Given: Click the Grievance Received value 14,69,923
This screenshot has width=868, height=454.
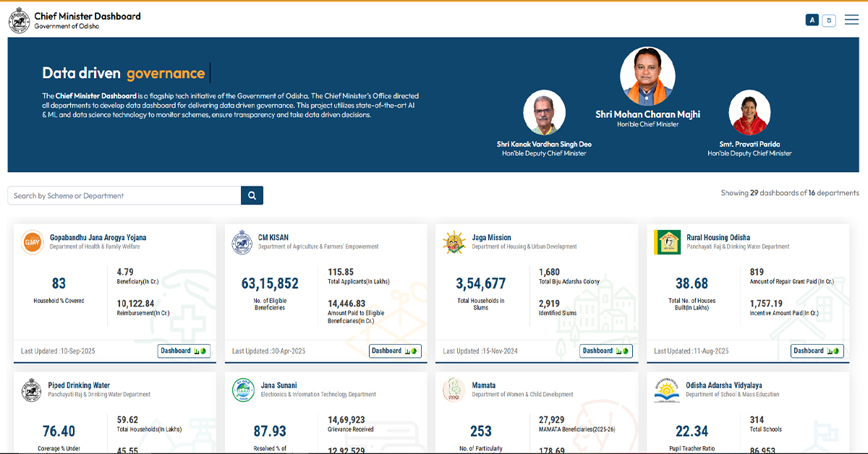Looking at the screenshot, I should coord(346,420).
